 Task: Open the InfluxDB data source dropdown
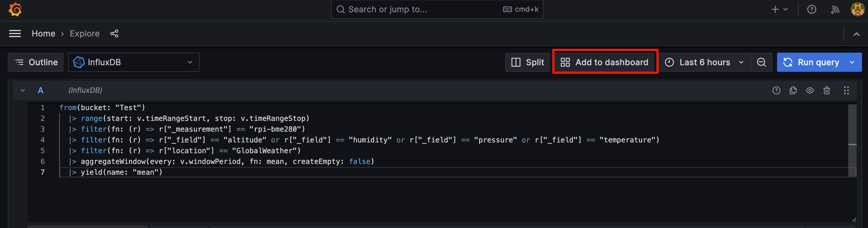134,62
